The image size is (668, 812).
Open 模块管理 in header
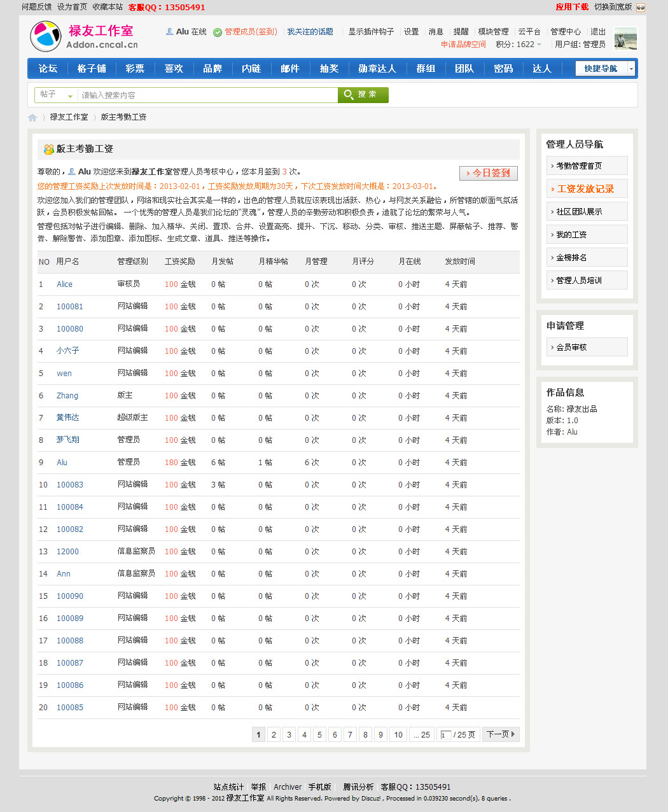pyautogui.click(x=493, y=31)
